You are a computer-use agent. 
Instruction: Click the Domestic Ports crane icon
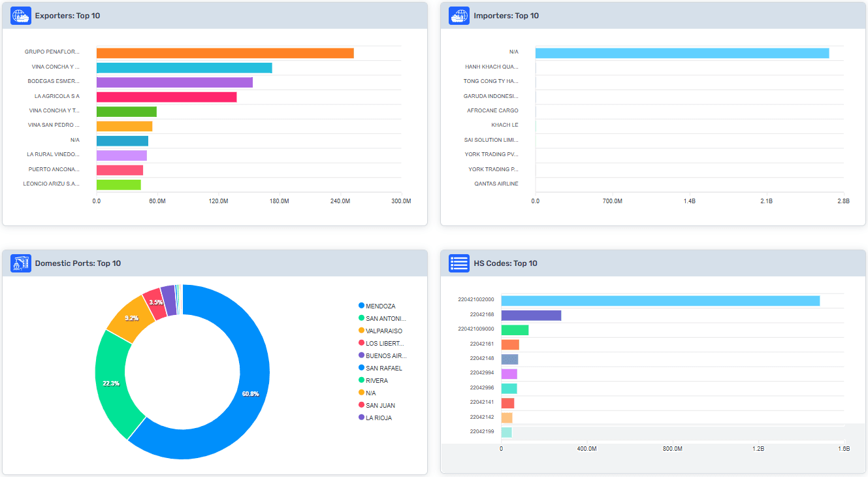pyautogui.click(x=21, y=263)
